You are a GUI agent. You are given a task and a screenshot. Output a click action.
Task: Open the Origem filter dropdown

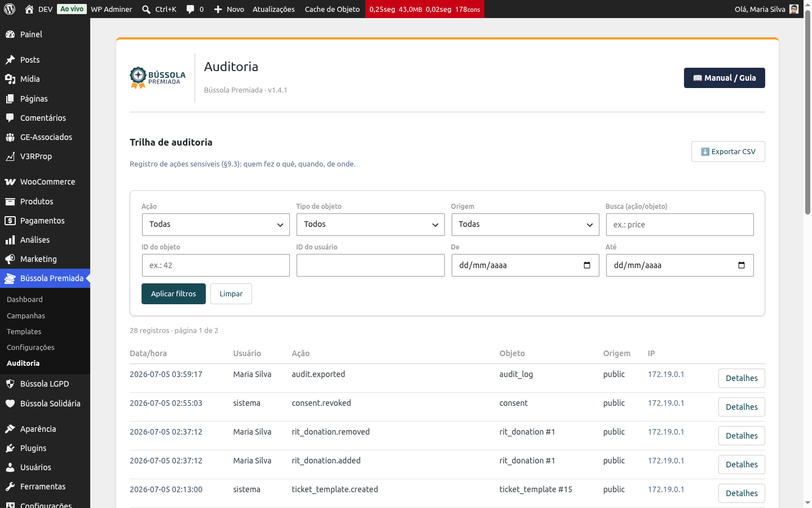[x=525, y=225]
